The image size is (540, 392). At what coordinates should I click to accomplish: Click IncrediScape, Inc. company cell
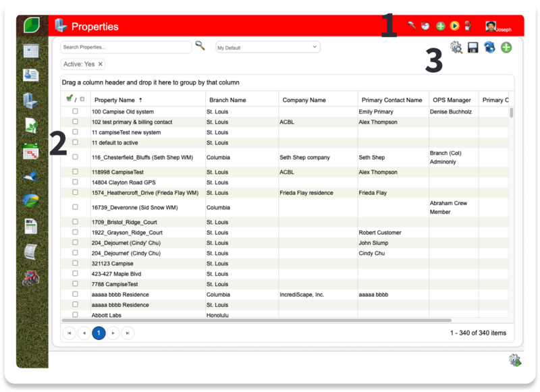point(302,295)
